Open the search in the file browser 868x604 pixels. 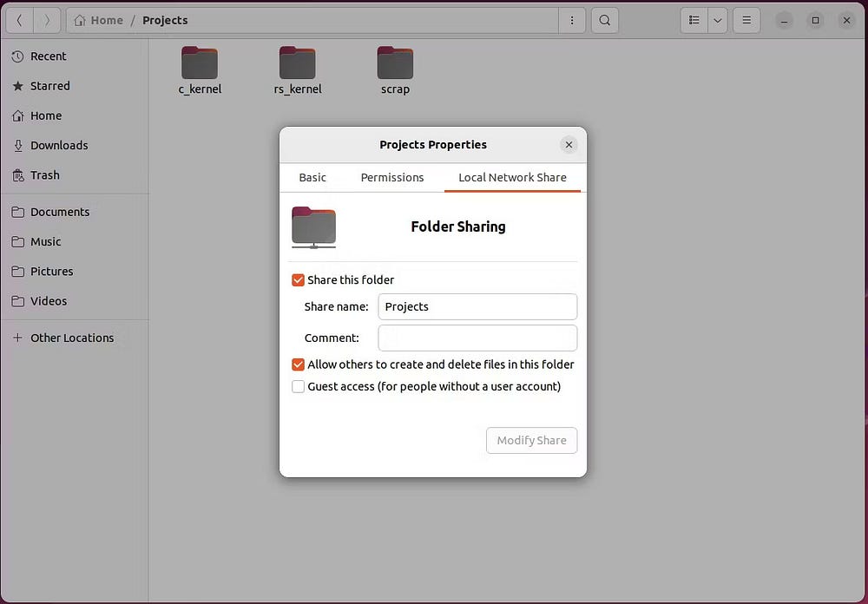coord(604,19)
